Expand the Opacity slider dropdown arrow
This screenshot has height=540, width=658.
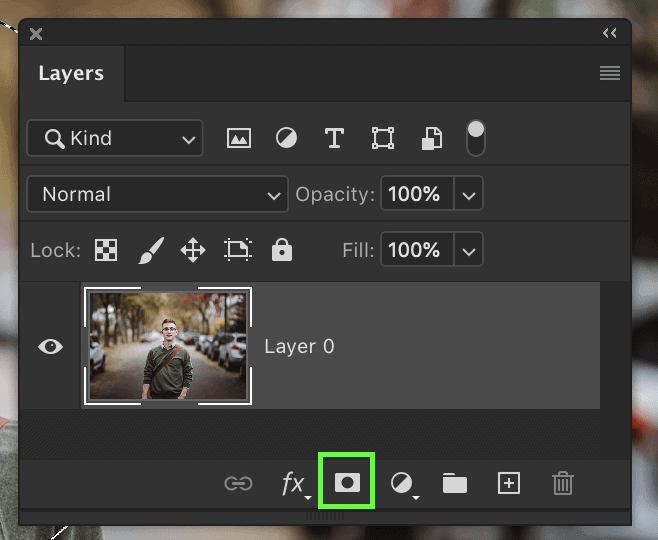(469, 195)
